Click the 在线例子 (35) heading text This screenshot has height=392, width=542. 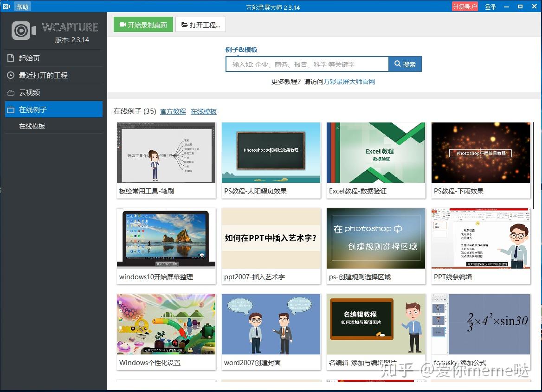(x=135, y=111)
